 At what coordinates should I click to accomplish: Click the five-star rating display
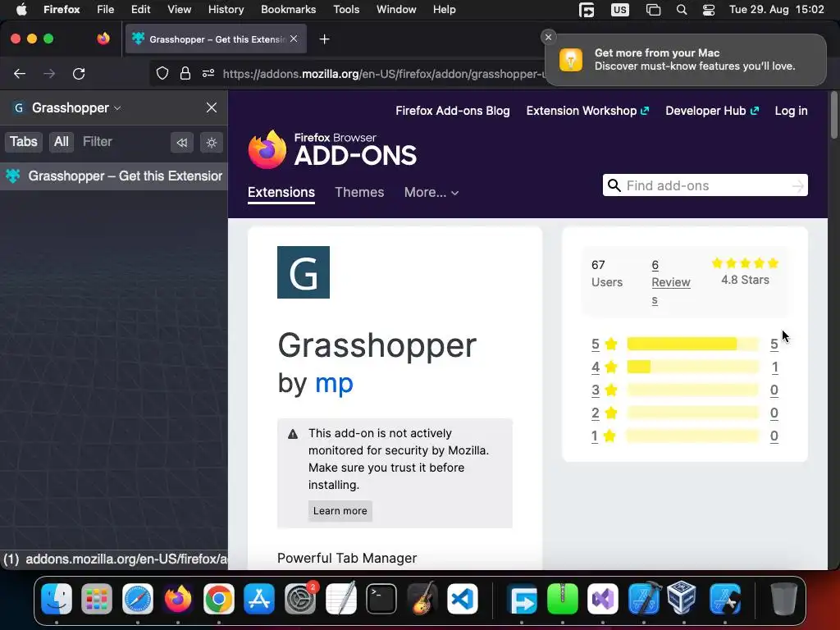(745, 263)
